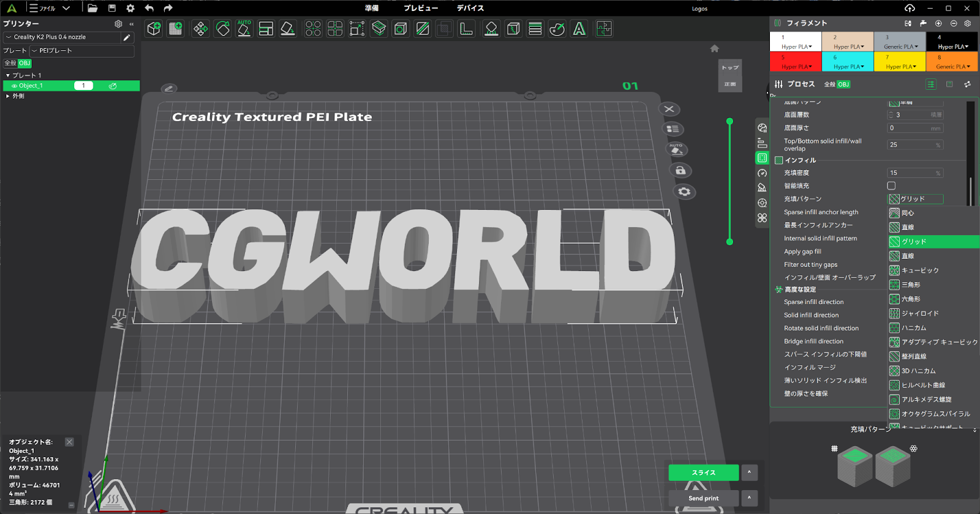Viewport: 980px width, 514px height.
Task: Select the Auto orient tool
Action: (x=244, y=29)
